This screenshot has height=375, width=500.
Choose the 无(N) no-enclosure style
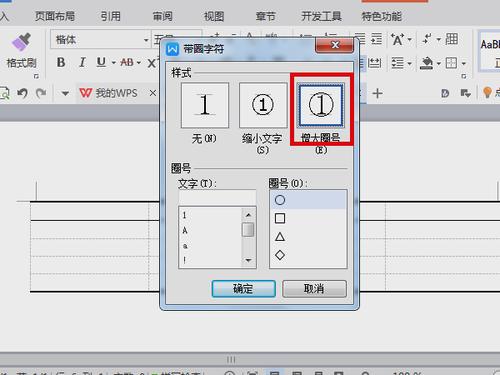[x=205, y=105]
